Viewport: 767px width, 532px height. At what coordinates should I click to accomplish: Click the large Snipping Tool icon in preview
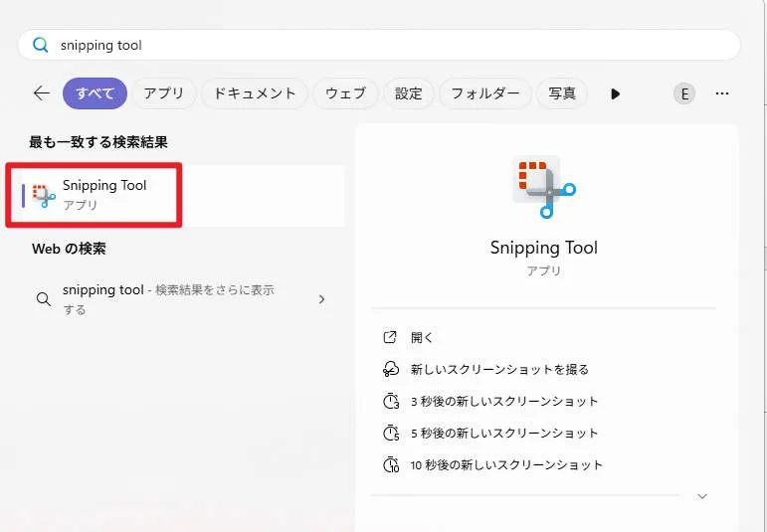[x=544, y=186]
